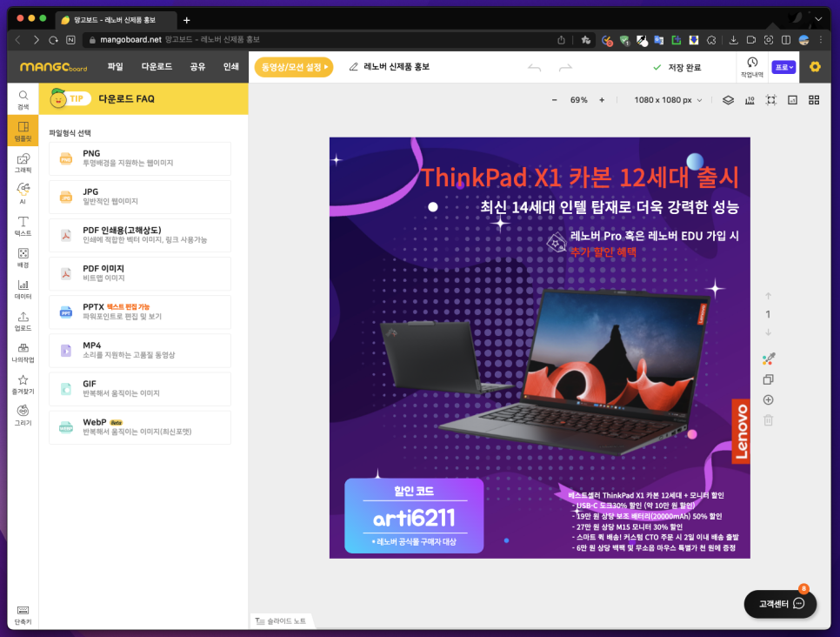Open the 공유 menu
The height and width of the screenshot is (637, 840).
[197, 66]
